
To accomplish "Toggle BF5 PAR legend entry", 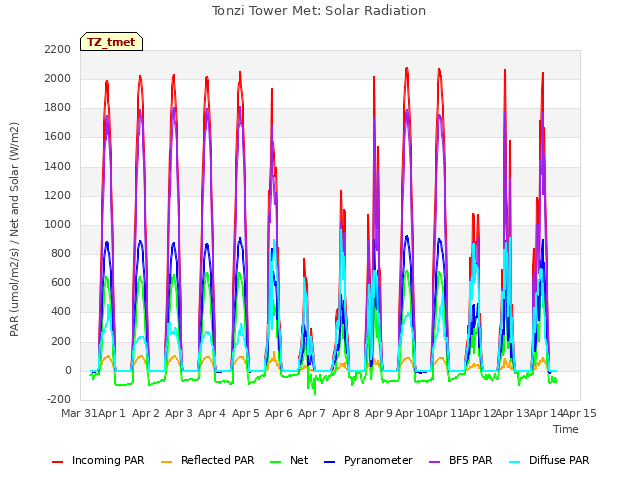I will (460, 460).
